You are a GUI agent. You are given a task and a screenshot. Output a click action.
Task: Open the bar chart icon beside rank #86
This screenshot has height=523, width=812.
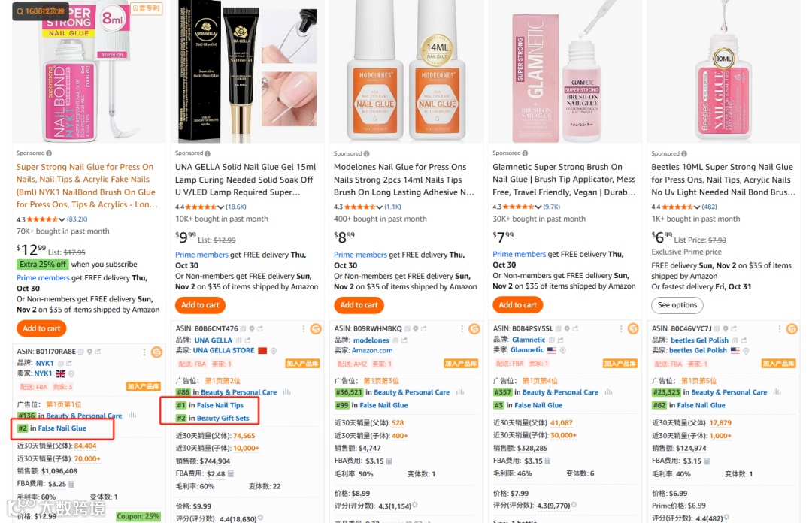(286, 392)
